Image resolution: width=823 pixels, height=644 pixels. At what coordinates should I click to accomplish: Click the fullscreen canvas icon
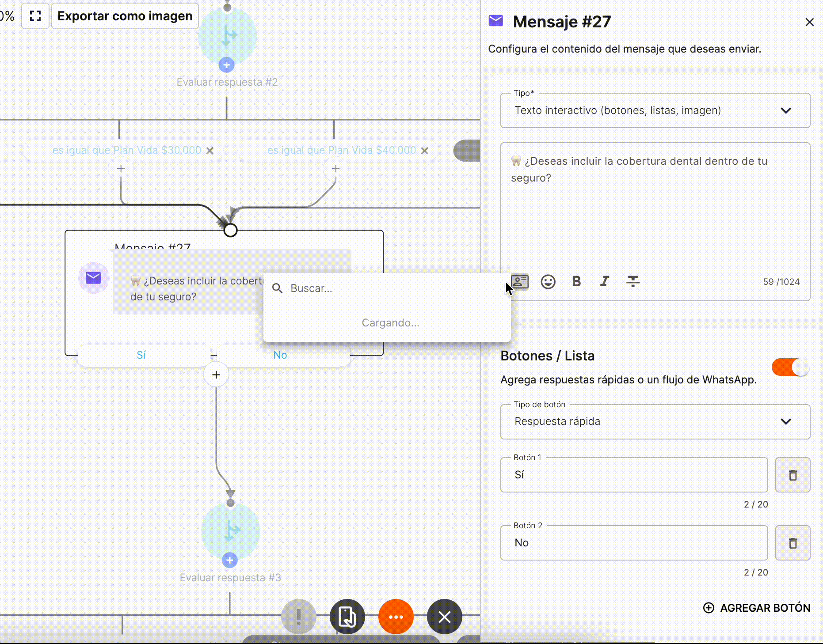pos(35,16)
